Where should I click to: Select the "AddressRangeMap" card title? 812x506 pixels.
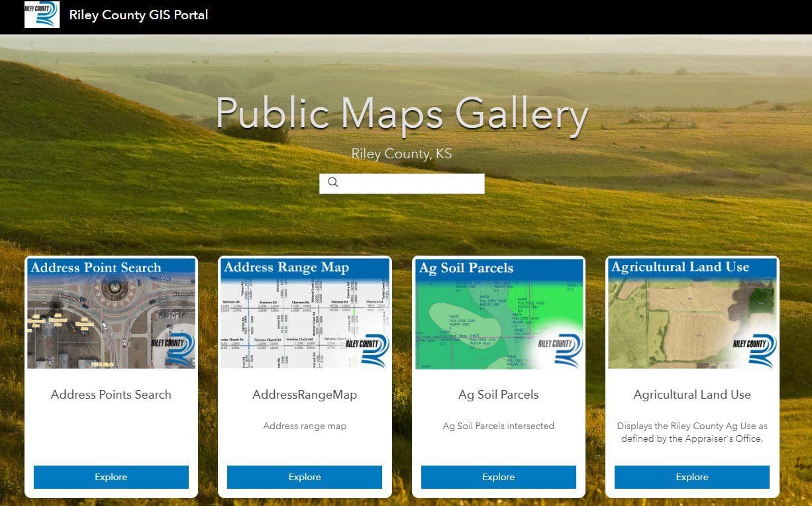tap(304, 394)
